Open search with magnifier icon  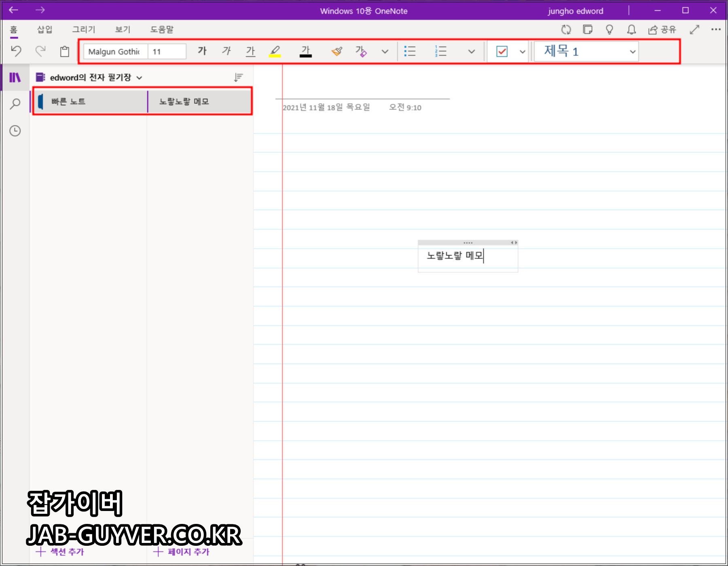[15, 104]
